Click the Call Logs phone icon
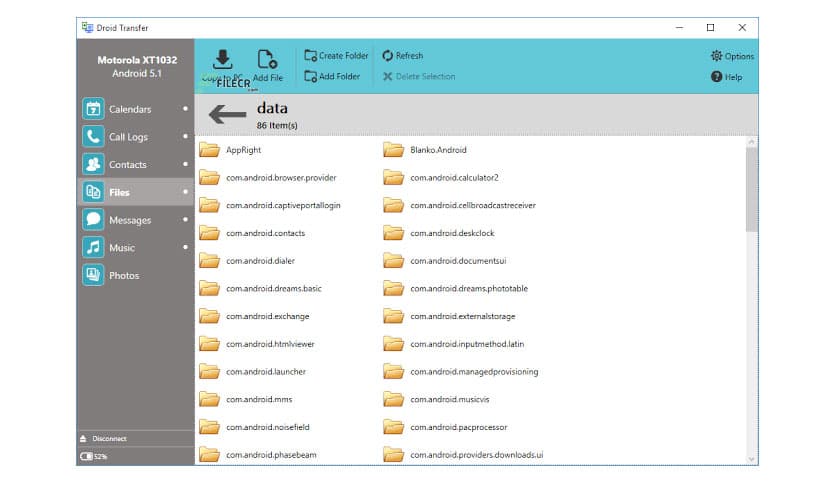Viewport: 836px width, 484px height. pos(93,136)
